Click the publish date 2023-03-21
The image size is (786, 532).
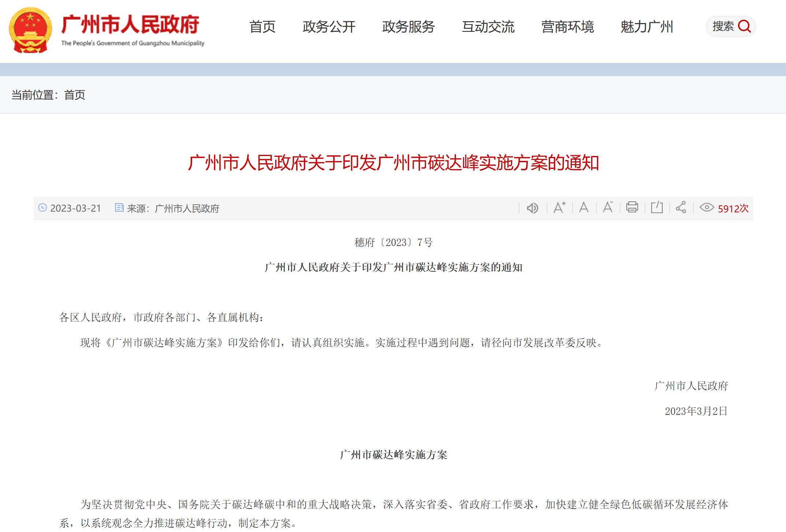pos(75,208)
